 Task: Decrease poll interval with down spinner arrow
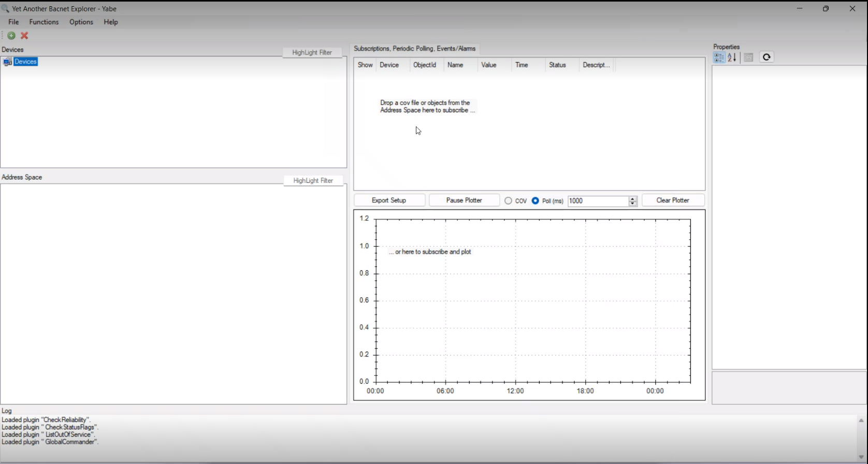[633, 204]
